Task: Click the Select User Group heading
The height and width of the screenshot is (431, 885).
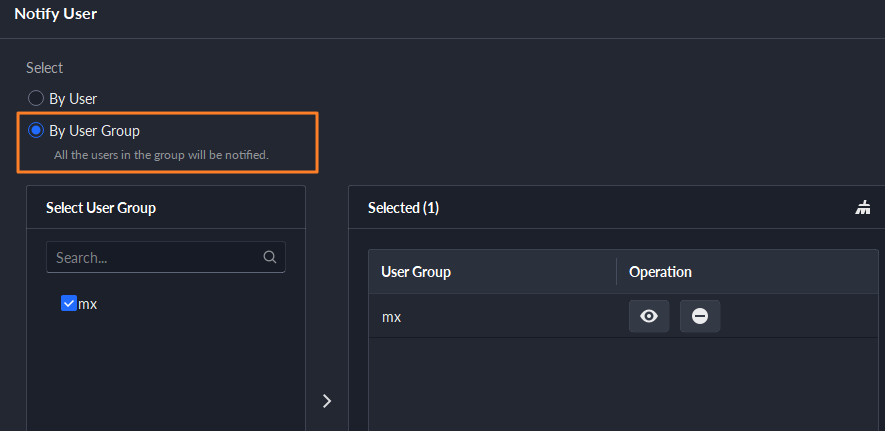Action: pyautogui.click(x=101, y=208)
